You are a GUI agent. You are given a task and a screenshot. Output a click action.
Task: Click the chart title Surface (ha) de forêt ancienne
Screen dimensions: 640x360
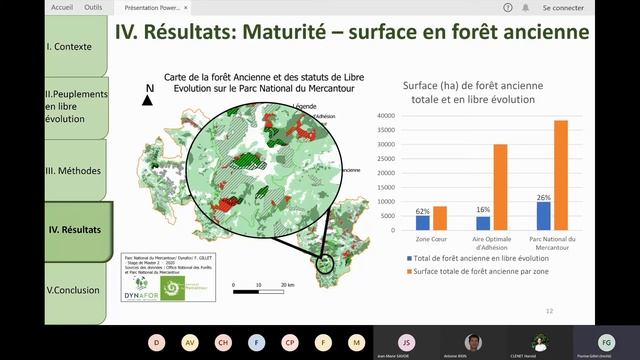pos(473,92)
